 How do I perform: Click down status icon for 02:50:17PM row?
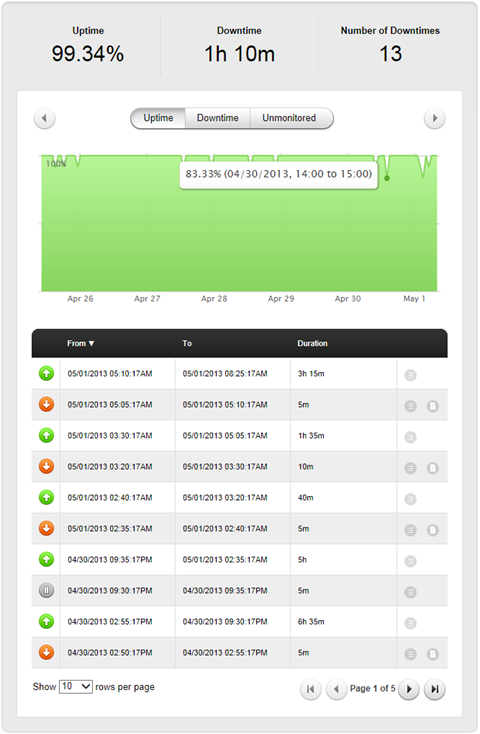46,652
